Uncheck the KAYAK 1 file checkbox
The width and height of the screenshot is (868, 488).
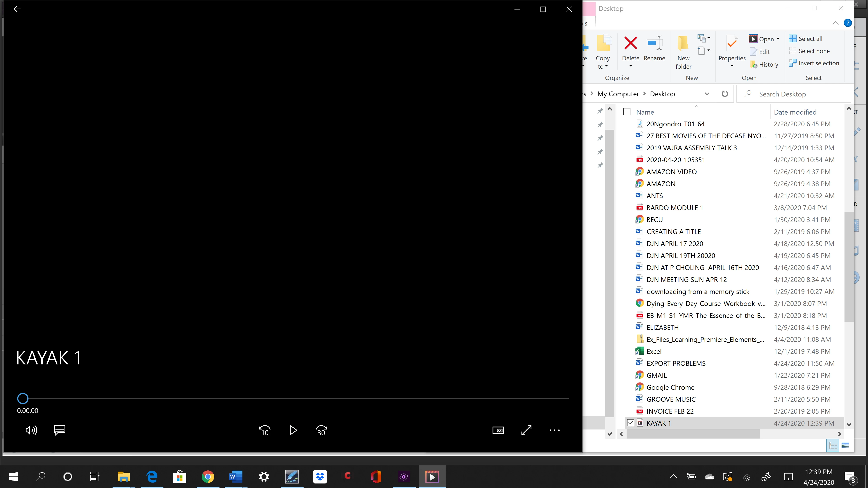[630, 423]
